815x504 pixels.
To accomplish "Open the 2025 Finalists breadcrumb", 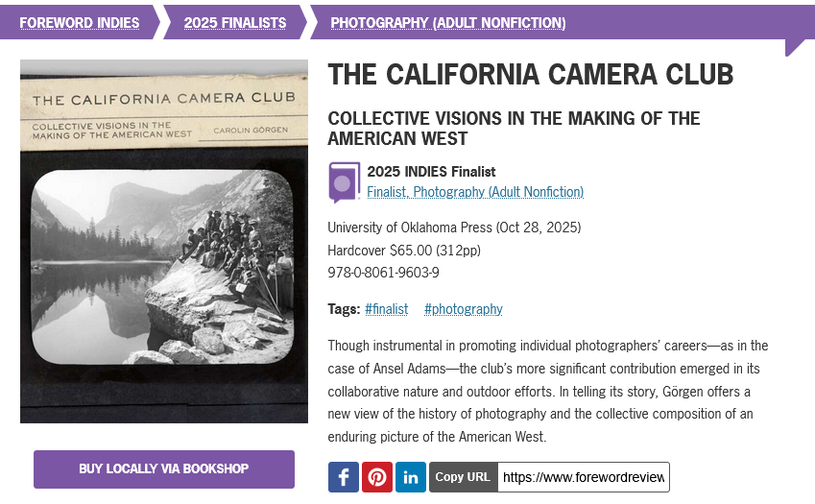I will click(235, 22).
